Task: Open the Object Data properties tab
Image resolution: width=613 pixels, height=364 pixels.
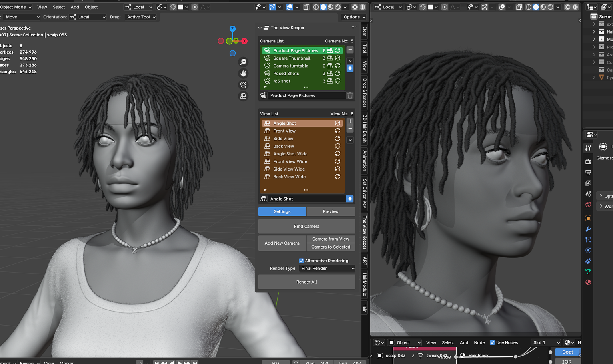Action: [x=588, y=272]
